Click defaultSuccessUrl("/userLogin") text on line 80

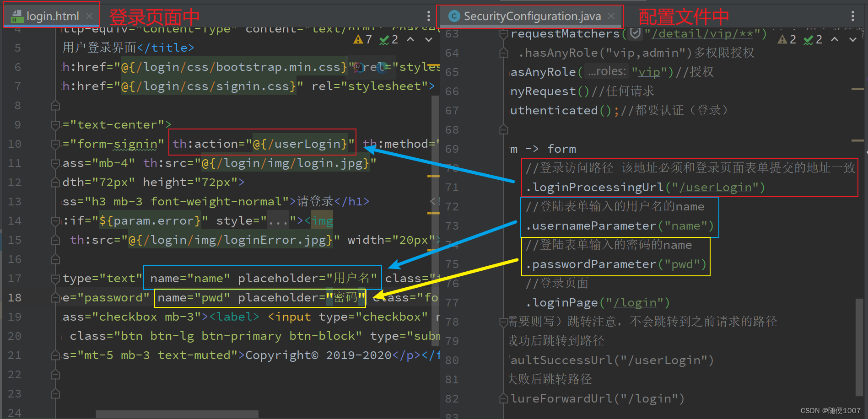[612, 360]
